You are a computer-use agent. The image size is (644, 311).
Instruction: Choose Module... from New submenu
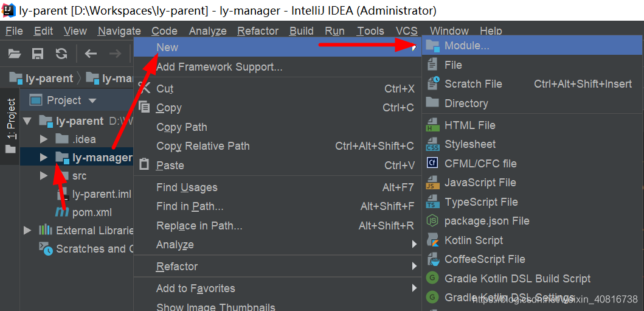466,46
